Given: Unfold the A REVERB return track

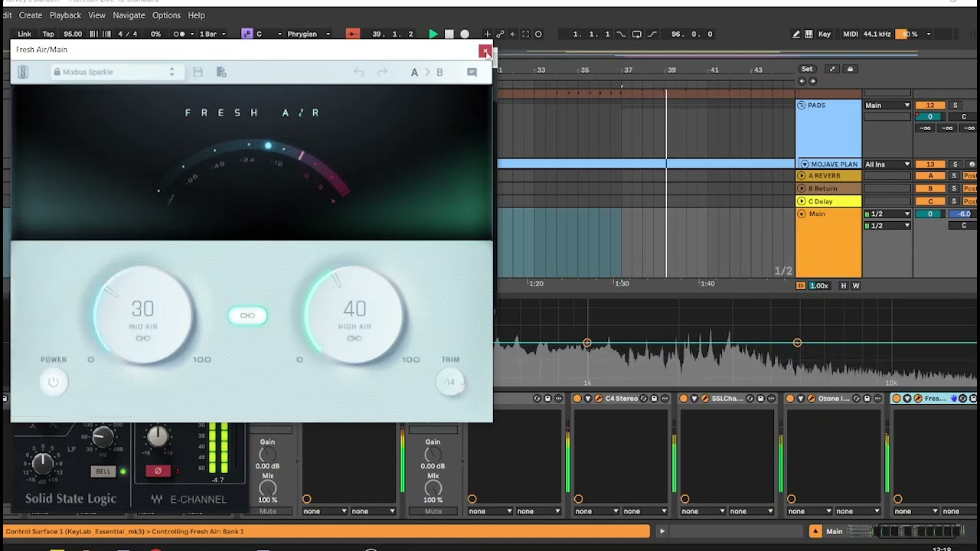Looking at the screenshot, I should click(x=802, y=176).
